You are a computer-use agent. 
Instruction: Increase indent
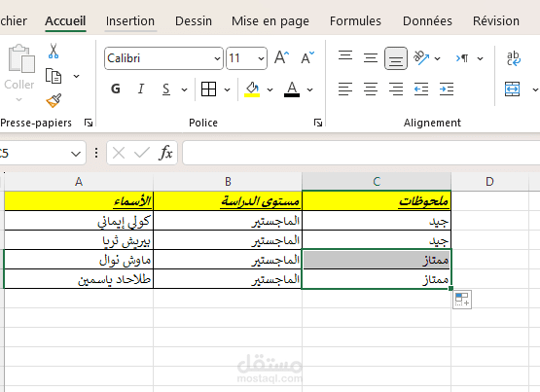pyautogui.click(x=447, y=89)
